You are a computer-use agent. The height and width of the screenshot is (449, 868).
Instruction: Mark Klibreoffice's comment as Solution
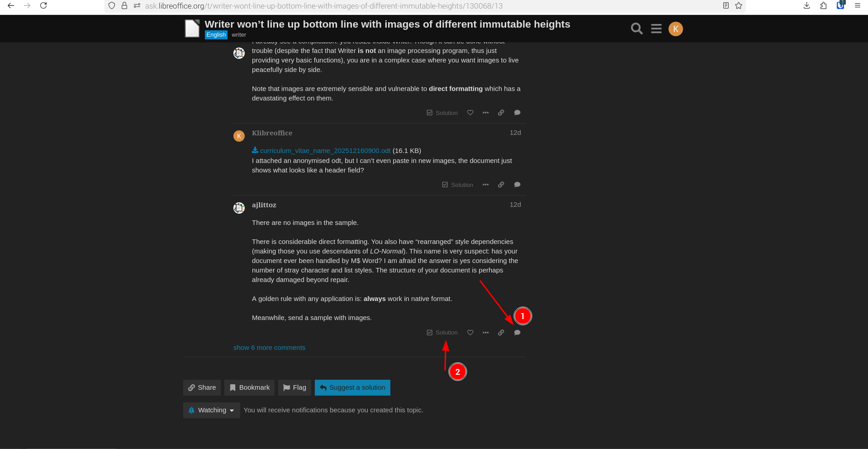pos(457,185)
